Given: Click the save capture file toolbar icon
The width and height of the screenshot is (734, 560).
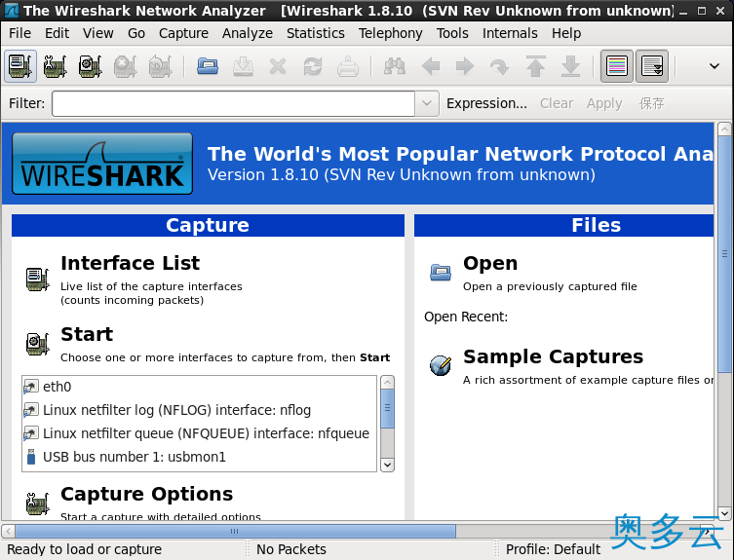Looking at the screenshot, I should (243, 66).
